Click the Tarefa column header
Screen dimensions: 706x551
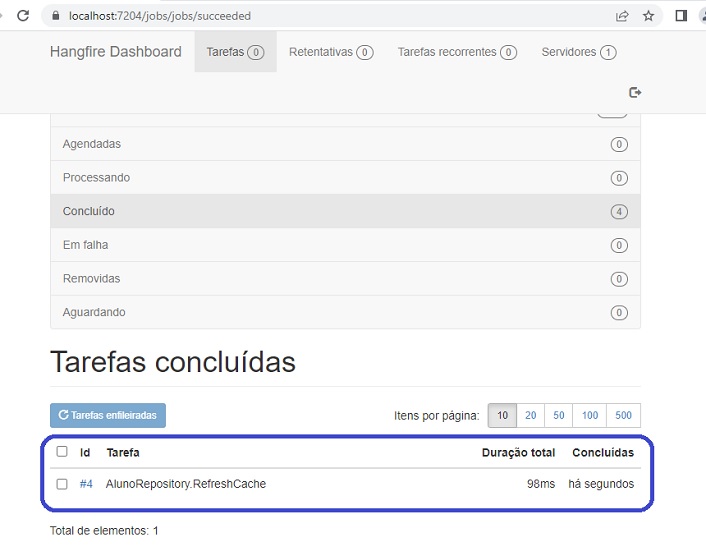123,453
